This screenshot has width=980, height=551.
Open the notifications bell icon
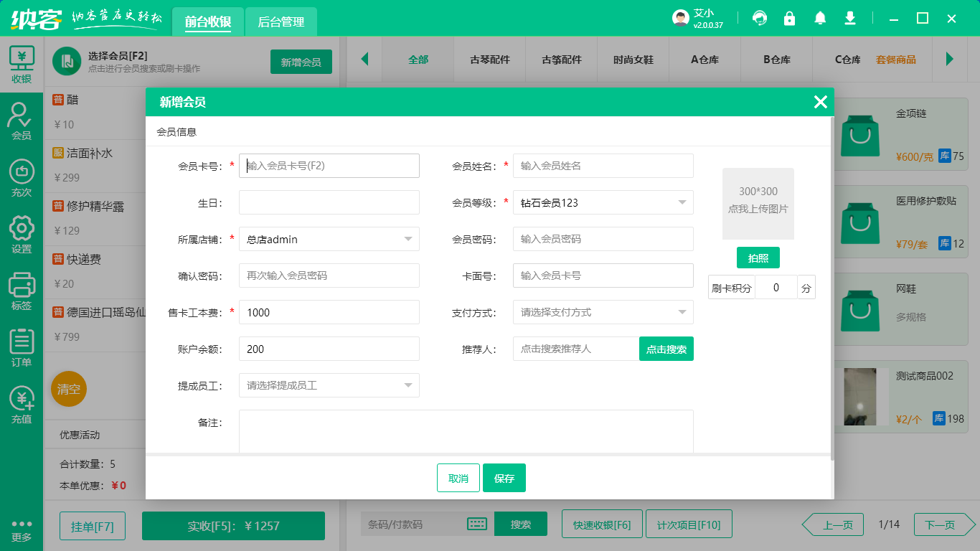click(x=820, y=18)
